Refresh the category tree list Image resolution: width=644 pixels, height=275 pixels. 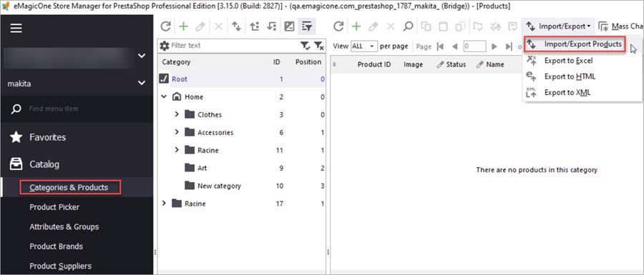[x=165, y=26]
